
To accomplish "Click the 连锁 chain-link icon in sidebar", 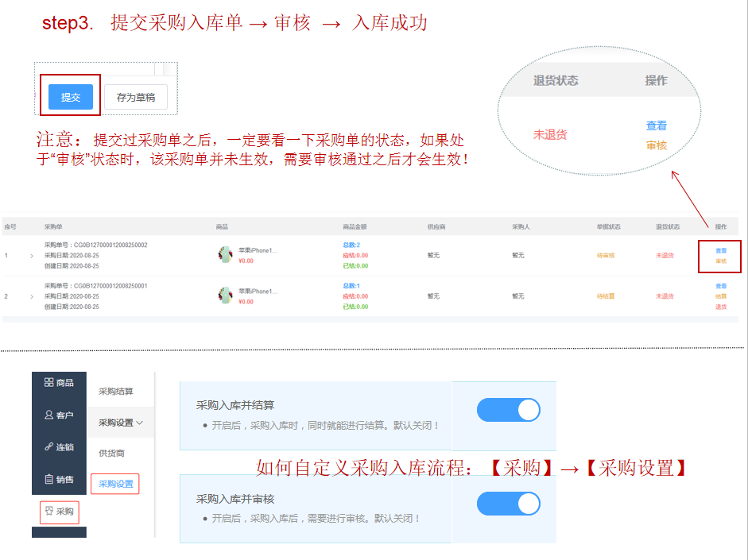I will (x=48, y=446).
